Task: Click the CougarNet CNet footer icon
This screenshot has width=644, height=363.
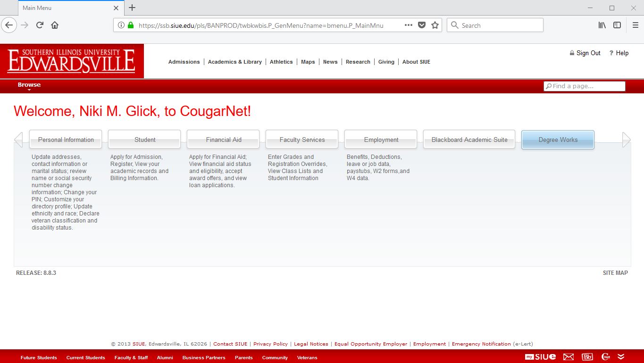Action: [606, 357]
